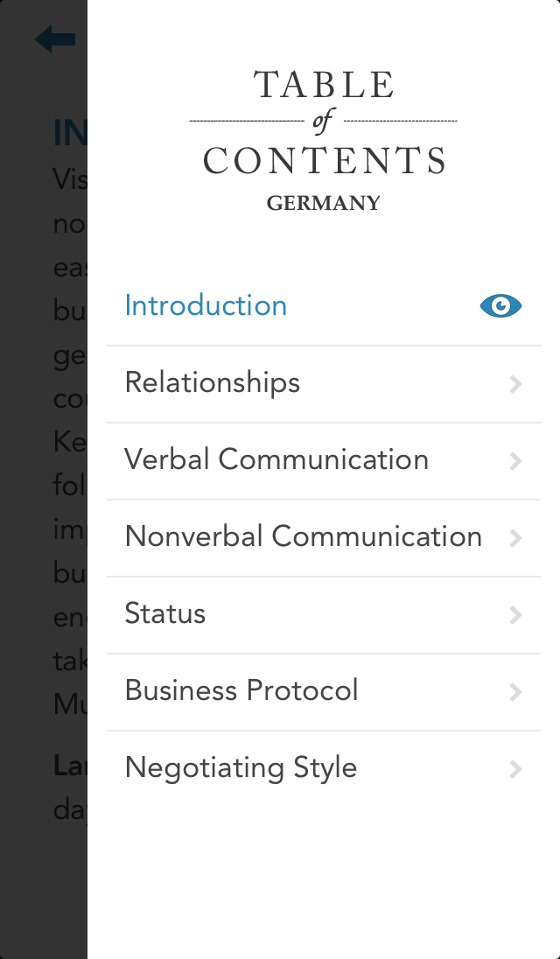Click the Table of Contents heading
The image size is (560, 959).
tap(324, 122)
